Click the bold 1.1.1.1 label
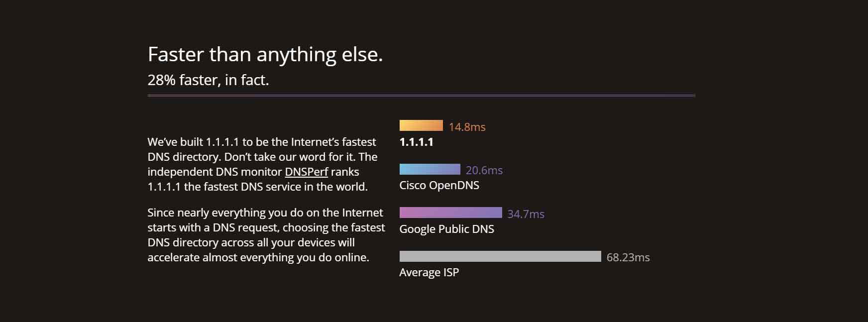Image resolution: width=868 pixels, height=322 pixels. [x=417, y=142]
